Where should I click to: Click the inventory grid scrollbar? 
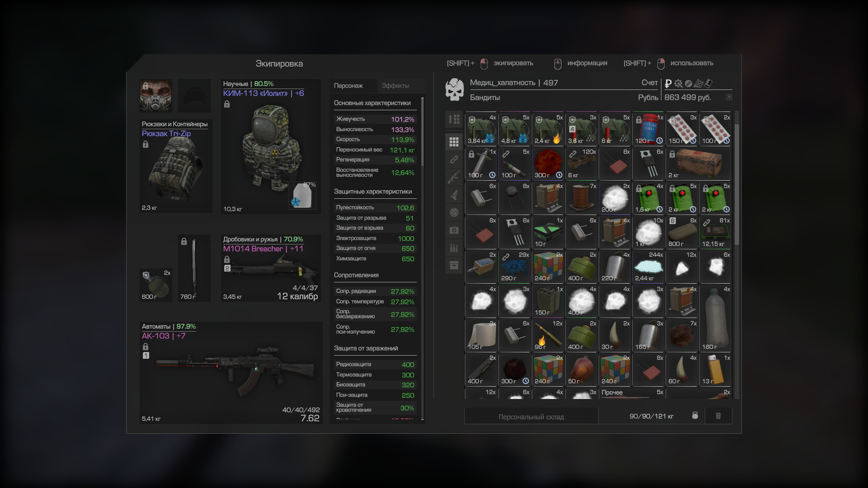[737, 184]
